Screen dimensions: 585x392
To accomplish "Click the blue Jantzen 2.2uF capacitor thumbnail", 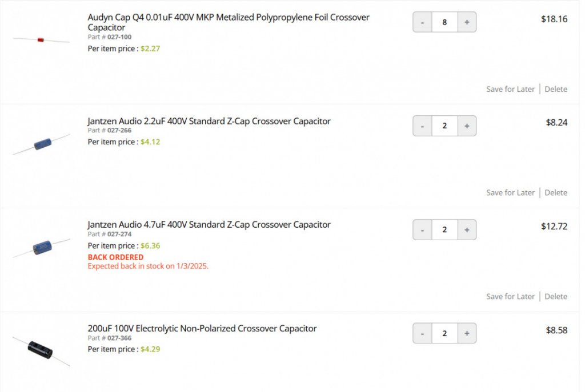I will pyautogui.click(x=41, y=144).
